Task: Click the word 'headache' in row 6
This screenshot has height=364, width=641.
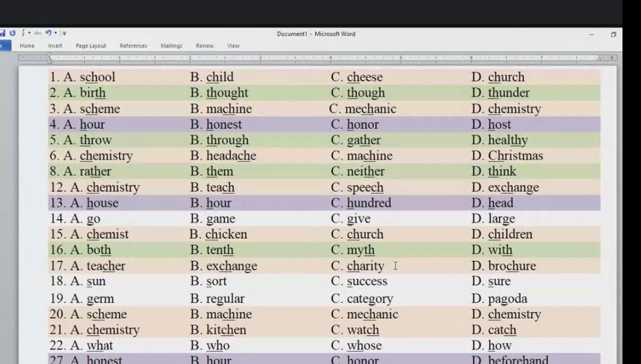Action: [x=231, y=155]
